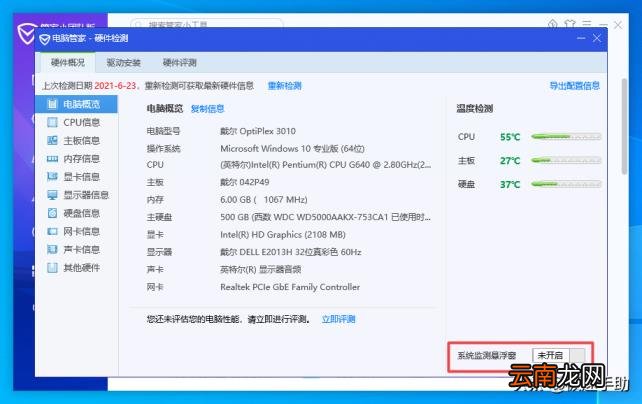Select the 内存信息 label in sidebar
Viewport: 642px width, 404px height.
tap(81, 159)
